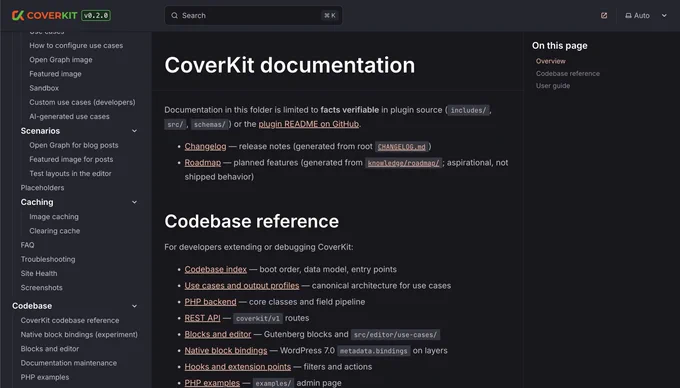Image resolution: width=680 pixels, height=388 pixels.
Task: Open Blocks and editor content link
Action: point(218,334)
